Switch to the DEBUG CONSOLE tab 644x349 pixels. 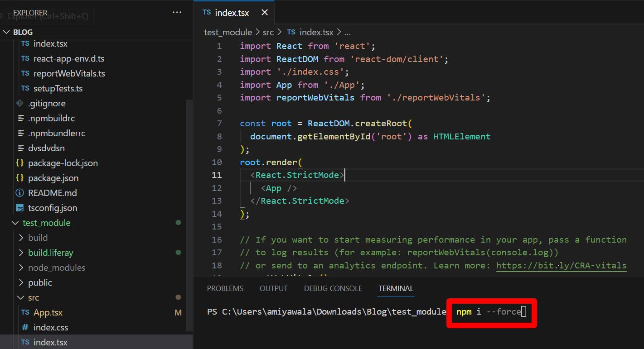(333, 288)
